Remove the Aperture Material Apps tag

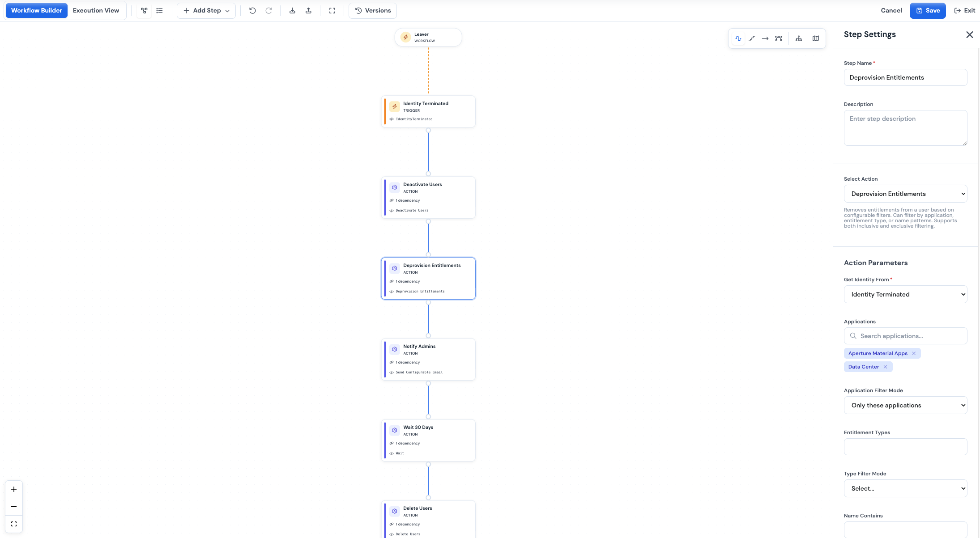click(914, 353)
